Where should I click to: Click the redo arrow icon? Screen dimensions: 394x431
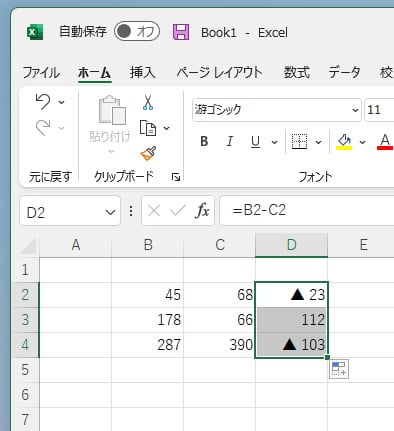coord(43,127)
